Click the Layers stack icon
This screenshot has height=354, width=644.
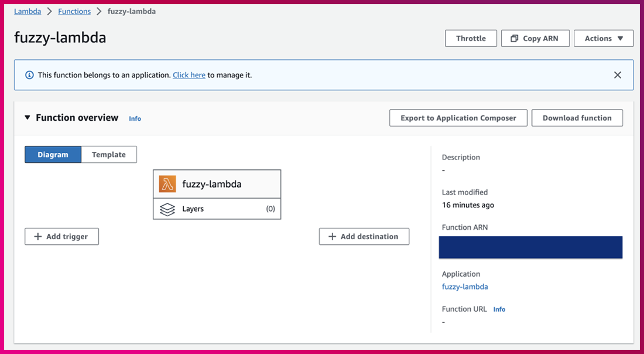[x=167, y=209]
